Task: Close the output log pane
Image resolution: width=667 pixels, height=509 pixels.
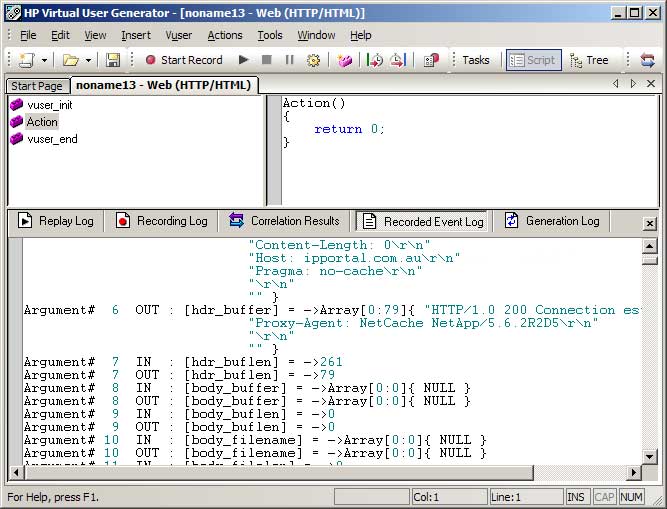Action: 650,223
